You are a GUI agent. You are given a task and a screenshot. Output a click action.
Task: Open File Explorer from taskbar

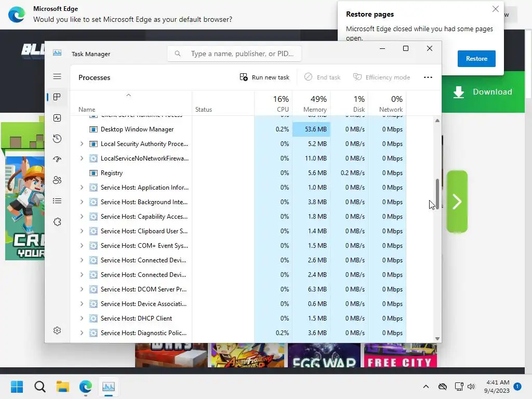(x=63, y=387)
